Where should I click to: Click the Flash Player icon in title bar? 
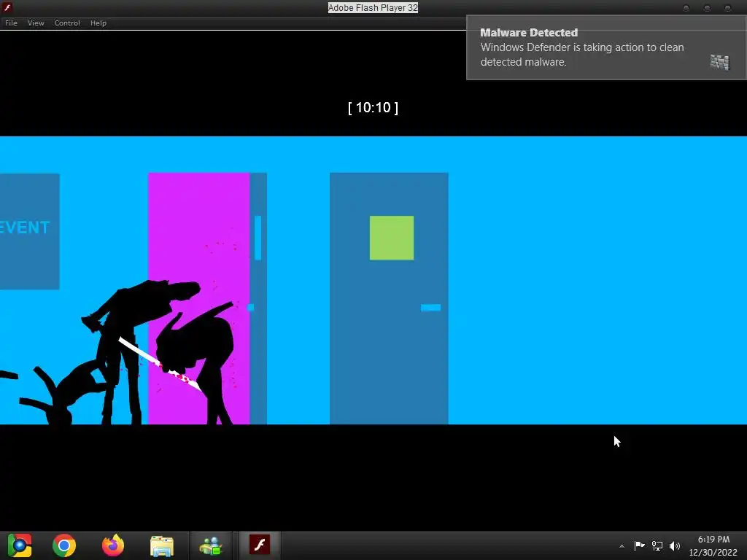coord(7,7)
